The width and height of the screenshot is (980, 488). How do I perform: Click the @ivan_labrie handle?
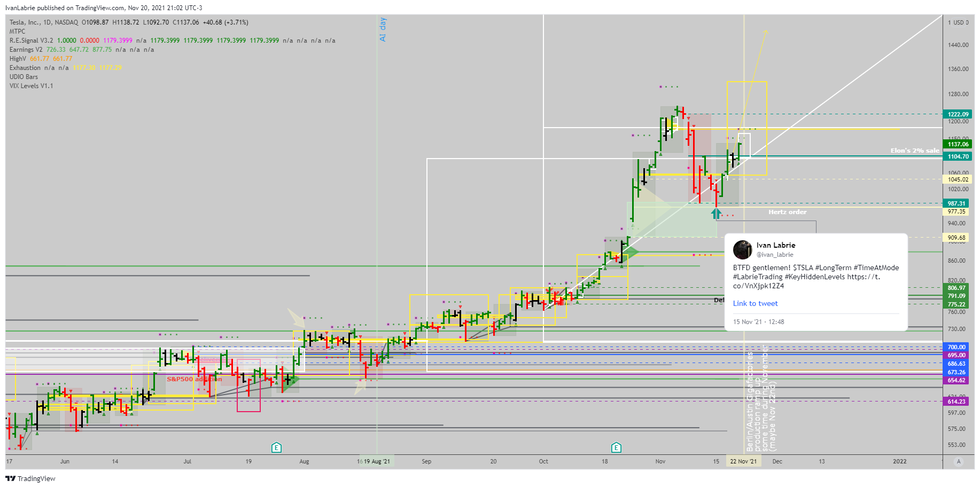(x=775, y=255)
